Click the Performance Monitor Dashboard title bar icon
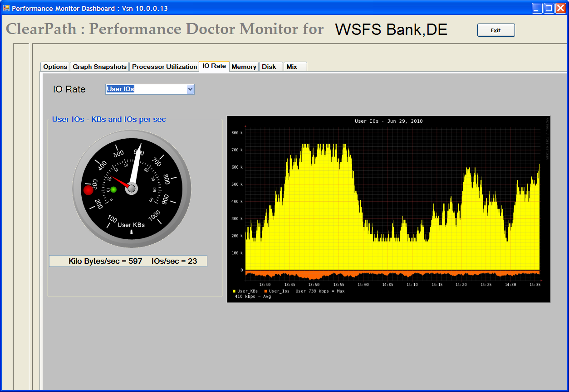The width and height of the screenshot is (569, 392). [x=6, y=8]
